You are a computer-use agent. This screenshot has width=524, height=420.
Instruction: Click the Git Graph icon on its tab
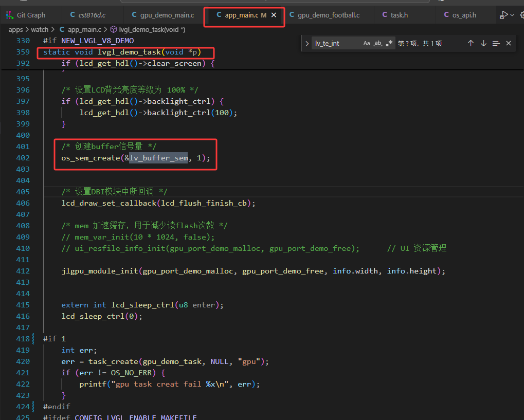tap(10, 15)
